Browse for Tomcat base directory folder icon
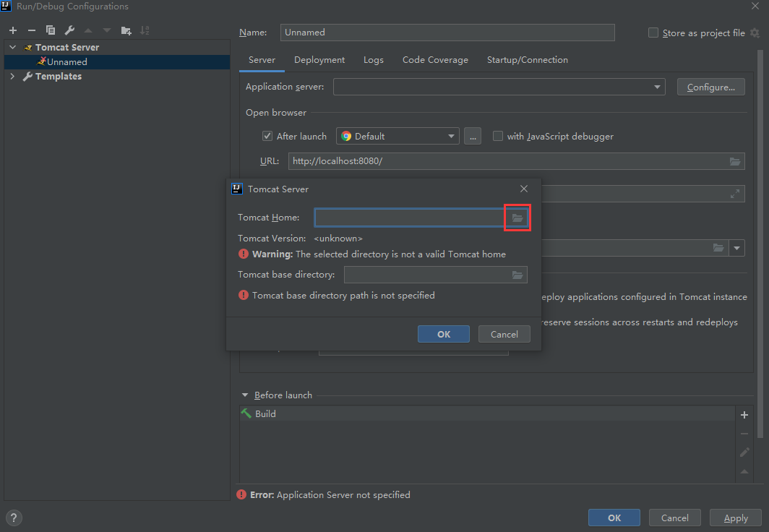 (x=517, y=275)
